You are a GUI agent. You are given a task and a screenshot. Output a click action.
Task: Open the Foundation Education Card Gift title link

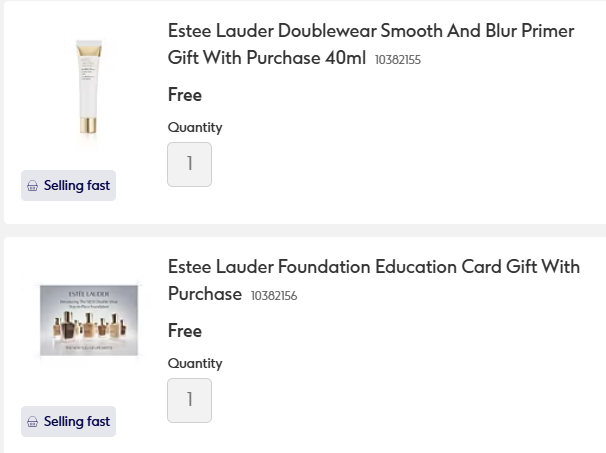[374, 267]
